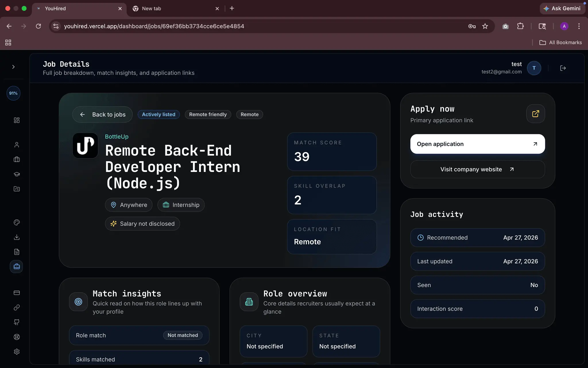588x368 pixels.
Task: Click the browser back arrow
Action: point(9,26)
